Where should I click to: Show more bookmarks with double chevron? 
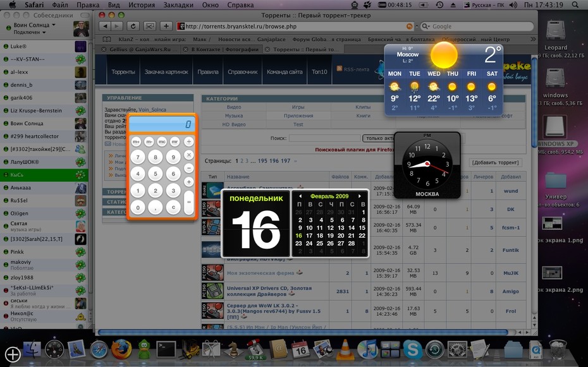click(533, 39)
